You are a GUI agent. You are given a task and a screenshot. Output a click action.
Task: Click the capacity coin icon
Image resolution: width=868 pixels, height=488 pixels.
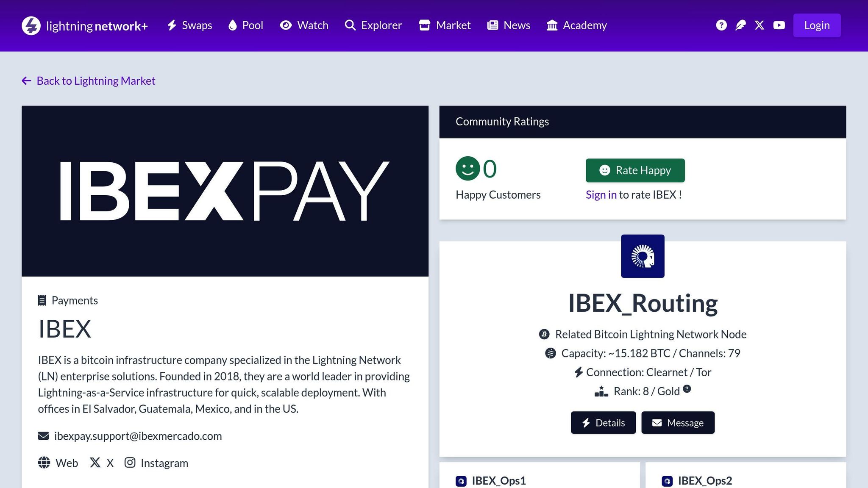point(550,353)
